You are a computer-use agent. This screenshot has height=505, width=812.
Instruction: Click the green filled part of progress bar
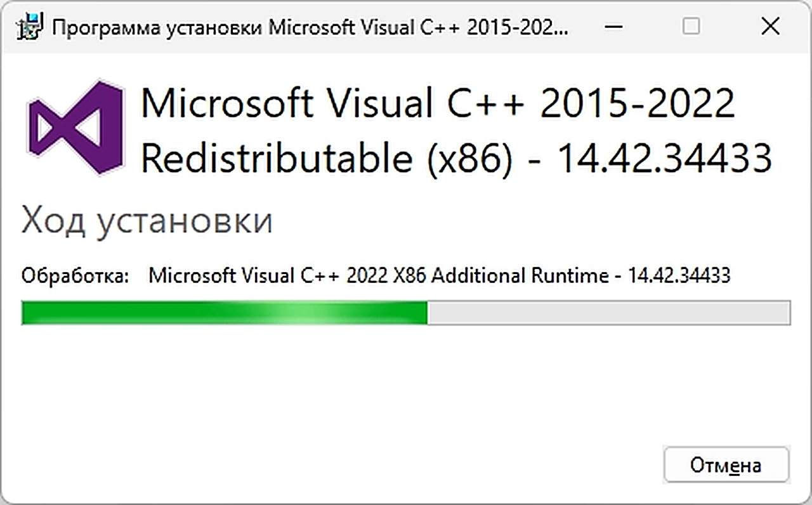225,313
